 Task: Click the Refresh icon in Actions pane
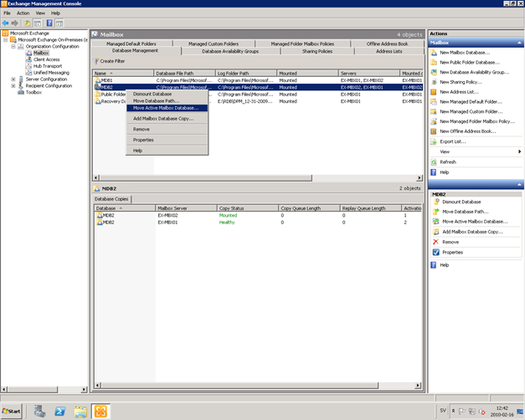pos(434,162)
